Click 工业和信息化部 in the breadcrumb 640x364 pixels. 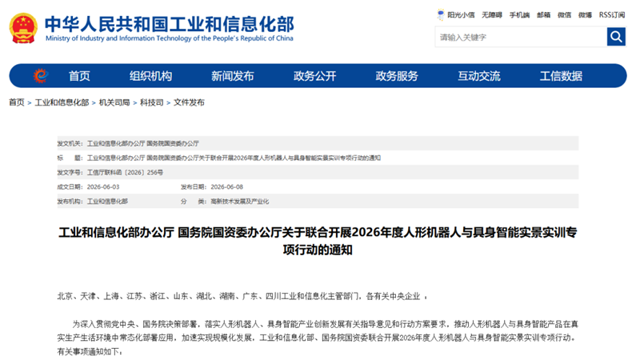[x=62, y=102]
